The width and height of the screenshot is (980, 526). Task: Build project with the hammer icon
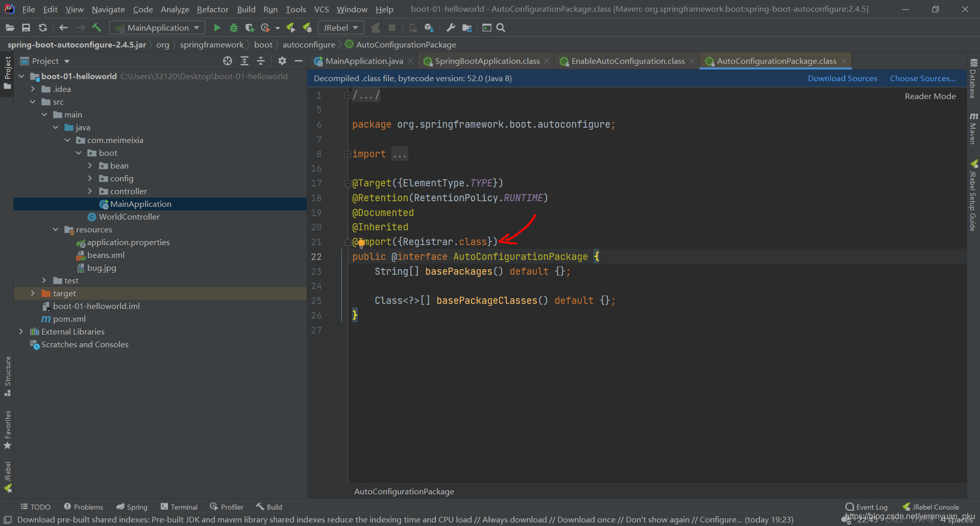coord(96,28)
